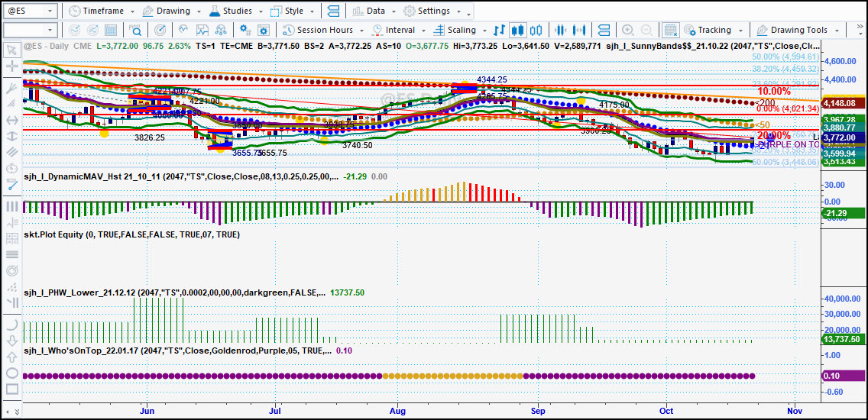Select the rectangle drawing tool
The width and height of the screenshot is (868, 420).
tap(11, 389)
